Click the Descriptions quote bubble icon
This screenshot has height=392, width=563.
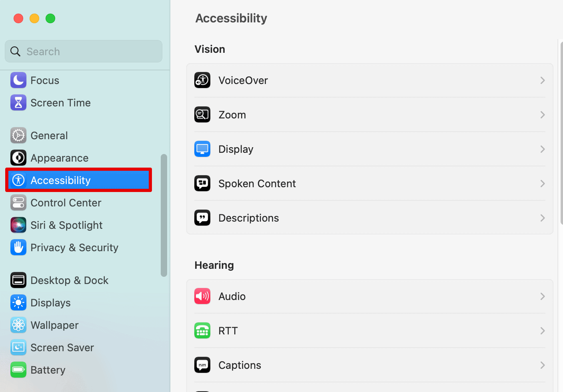(202, 218)
